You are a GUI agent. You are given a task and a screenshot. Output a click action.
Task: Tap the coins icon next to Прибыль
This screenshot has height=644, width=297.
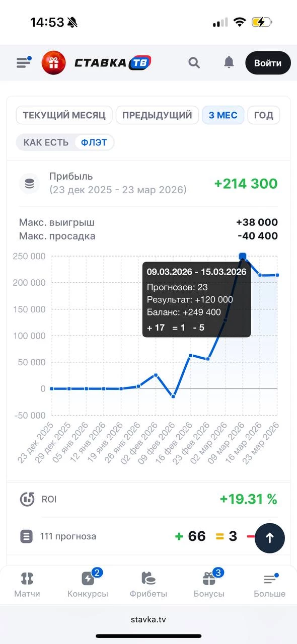click(29, 183)
